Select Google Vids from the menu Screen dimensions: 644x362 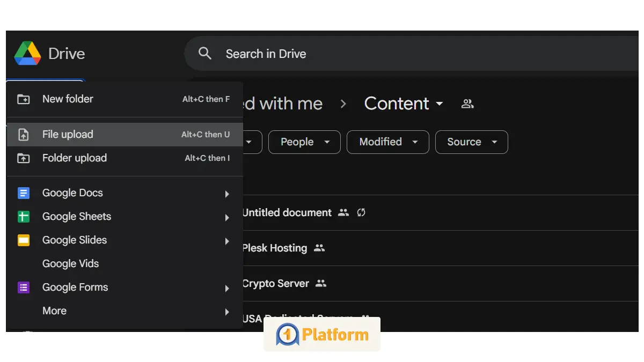70,264
